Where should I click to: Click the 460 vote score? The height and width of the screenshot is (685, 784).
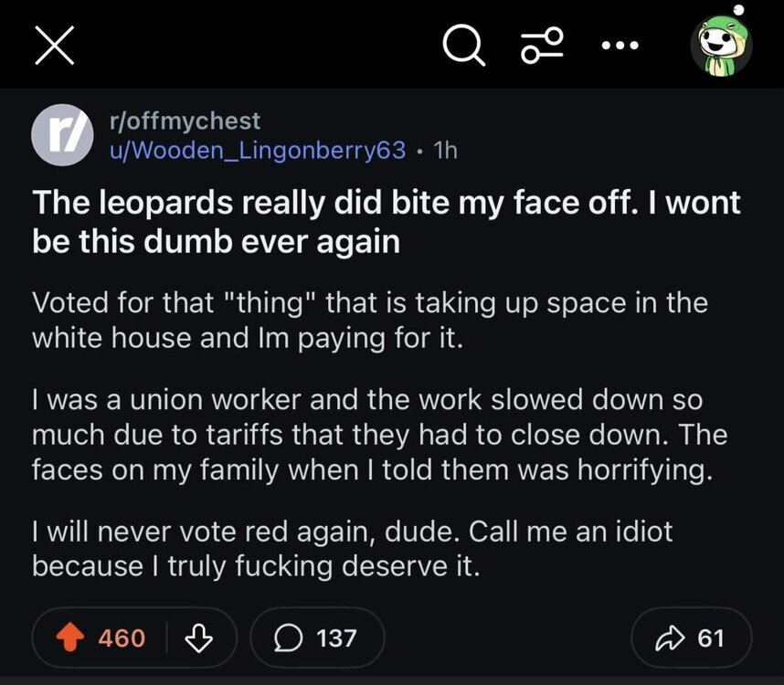[x=121, y=638]
